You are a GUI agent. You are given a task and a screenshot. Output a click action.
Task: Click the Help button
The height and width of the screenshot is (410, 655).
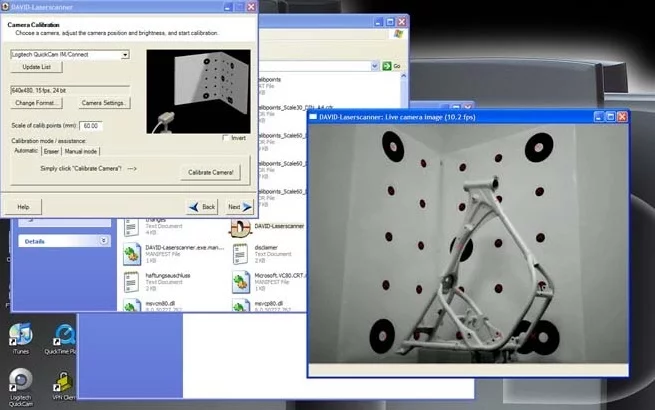pos(23,207)
